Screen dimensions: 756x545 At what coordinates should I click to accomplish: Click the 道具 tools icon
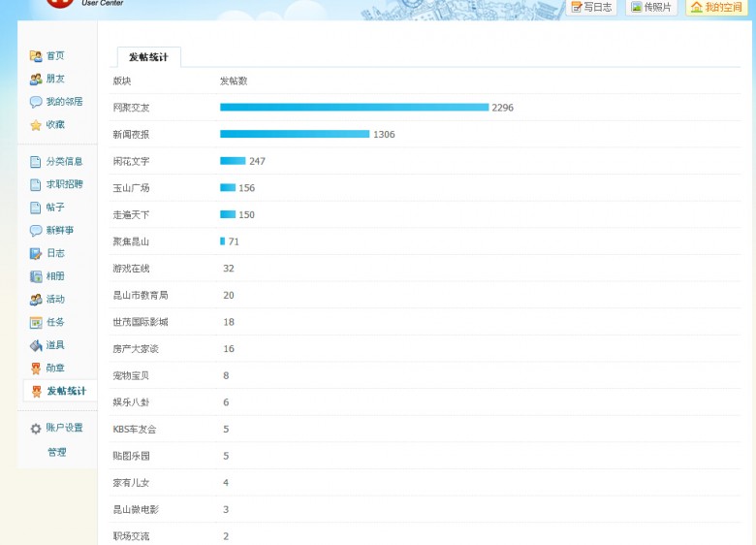tap(36, 345)
